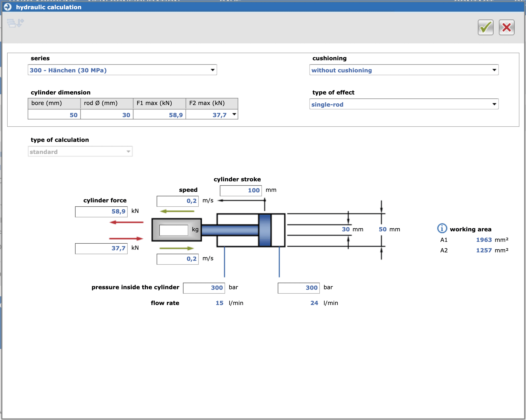Expand the type of effect dropdown
The image size is (526, 420).
pos(404,104)
